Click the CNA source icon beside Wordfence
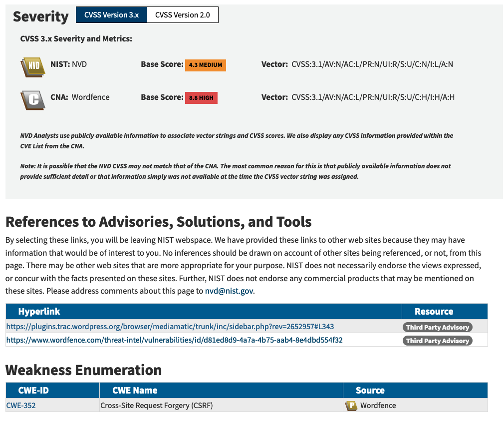The height and width of the screenshot is (422, 504). tap(32, 98)
